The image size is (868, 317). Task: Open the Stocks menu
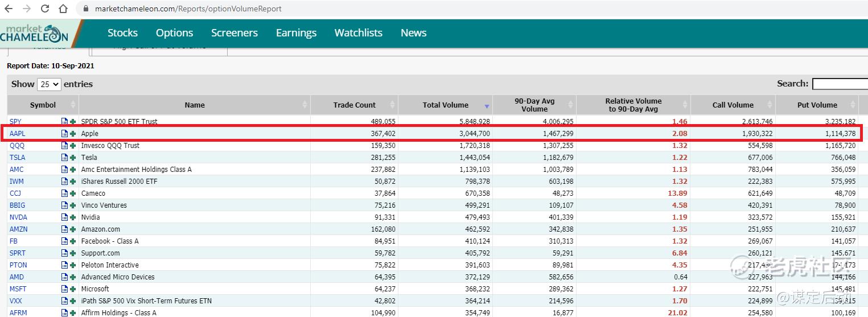[122, 33]
